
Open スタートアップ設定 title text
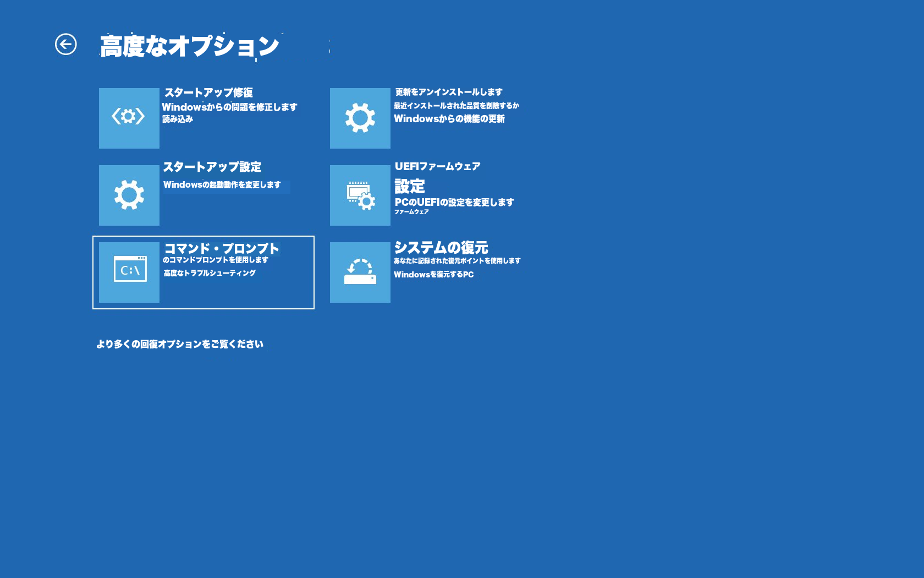click(212, 167)
